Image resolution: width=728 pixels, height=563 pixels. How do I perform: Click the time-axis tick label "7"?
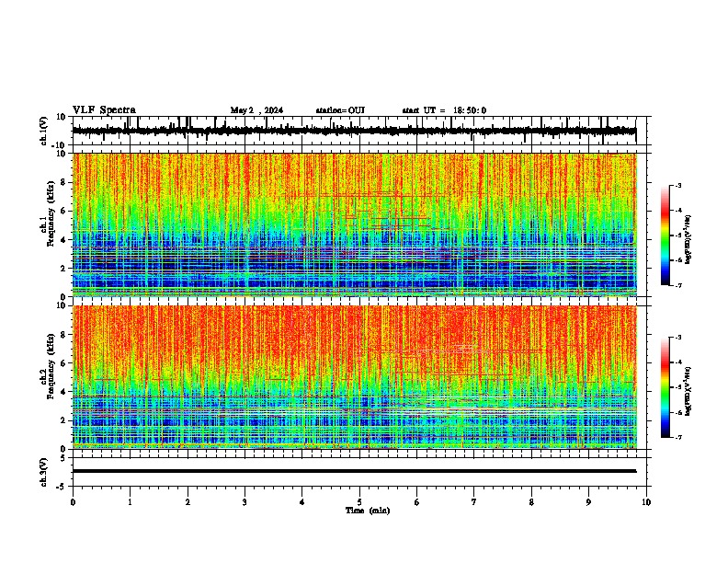click(x=474, y=502)
